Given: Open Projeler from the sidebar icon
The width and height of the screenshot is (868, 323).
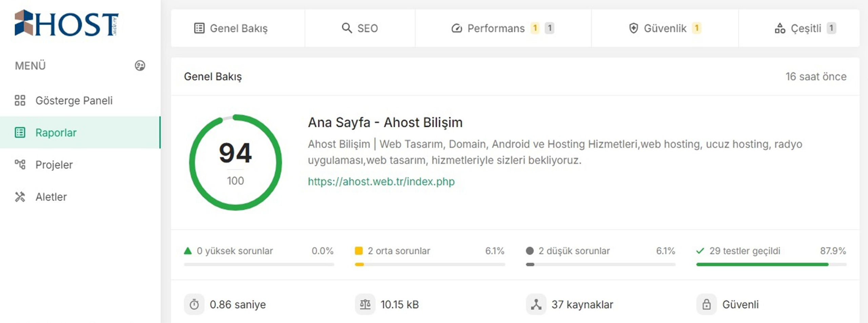Looking at the screenshot, I should point(20,165).
